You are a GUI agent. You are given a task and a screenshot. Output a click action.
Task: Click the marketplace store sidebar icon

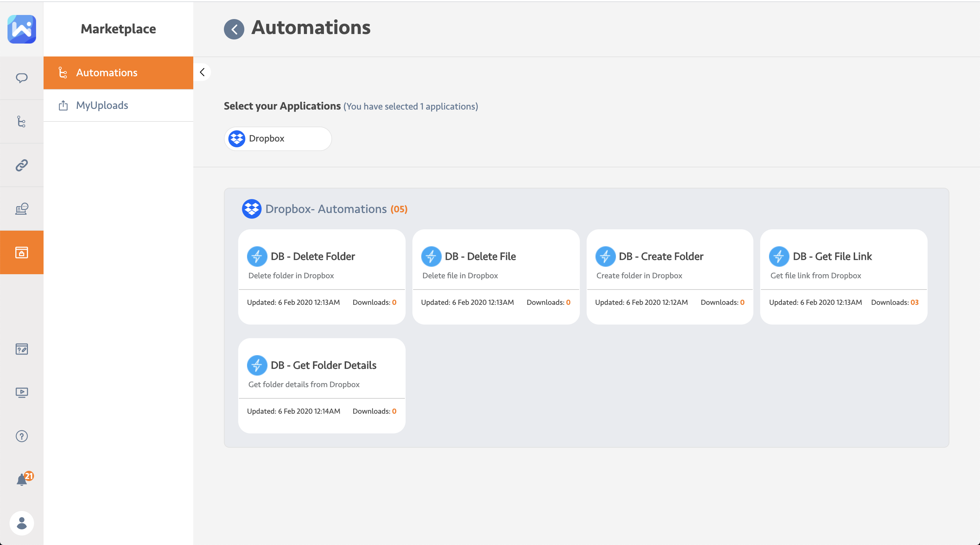point(22,252)
